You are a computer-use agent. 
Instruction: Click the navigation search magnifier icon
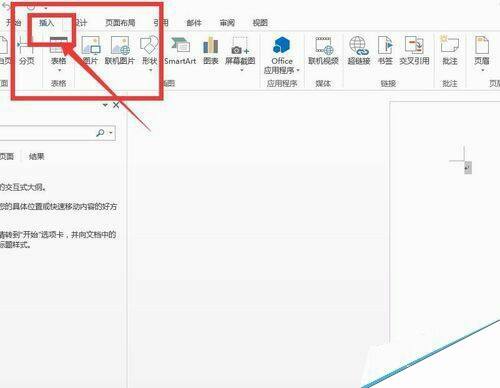[100, 133]
